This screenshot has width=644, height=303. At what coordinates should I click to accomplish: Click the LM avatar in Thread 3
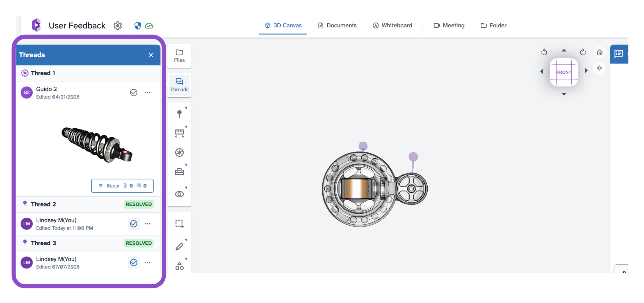coord(26,263)
